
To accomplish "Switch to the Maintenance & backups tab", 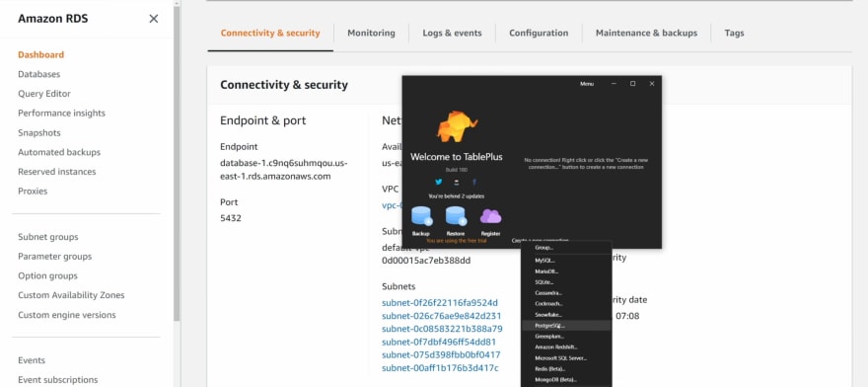I will pos(647,34).
